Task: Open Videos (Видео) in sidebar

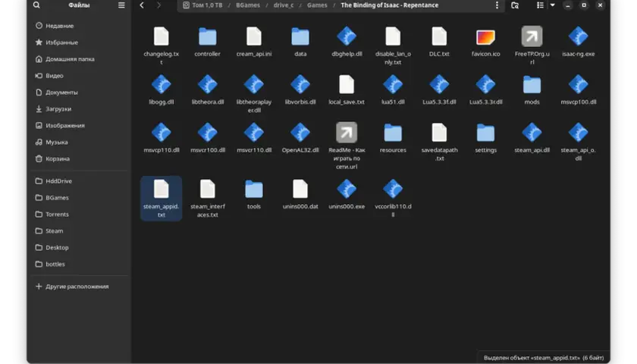Action: (79, 76)
